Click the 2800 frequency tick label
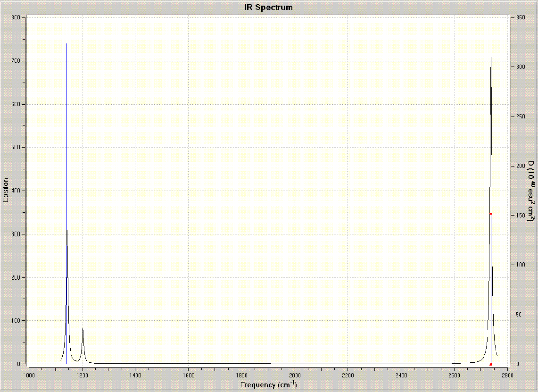 (507, 375)
